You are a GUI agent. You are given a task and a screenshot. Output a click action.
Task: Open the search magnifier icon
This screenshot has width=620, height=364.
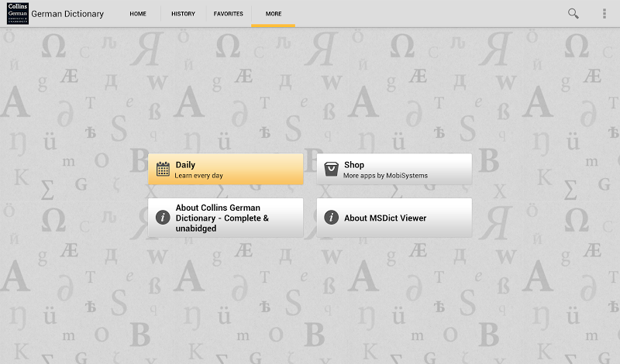coord(573,13)
